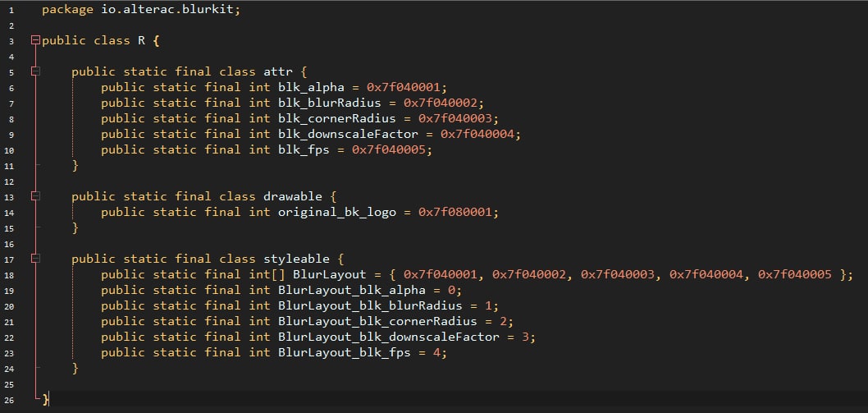Click the class name R on line 3
The height and width of the screenshot is (413, 868).
click(142, 40)
